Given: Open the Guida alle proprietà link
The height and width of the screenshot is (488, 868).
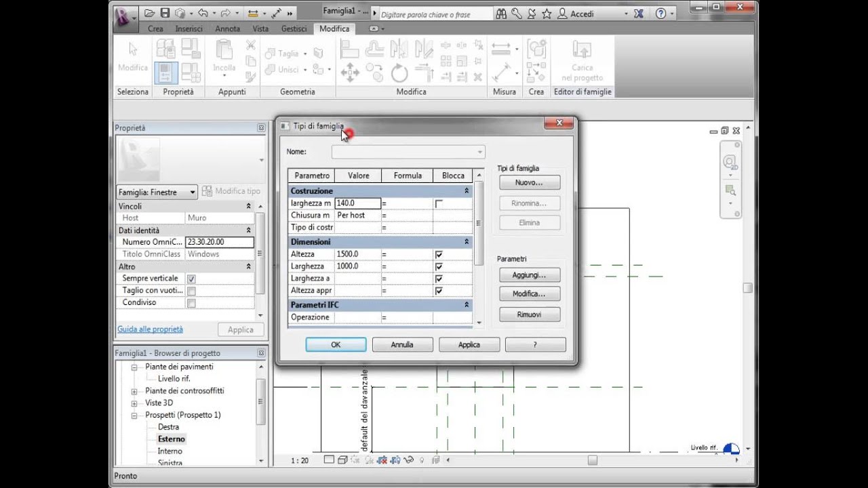Looking at the screenshot, I should click(x=150, y=329).
